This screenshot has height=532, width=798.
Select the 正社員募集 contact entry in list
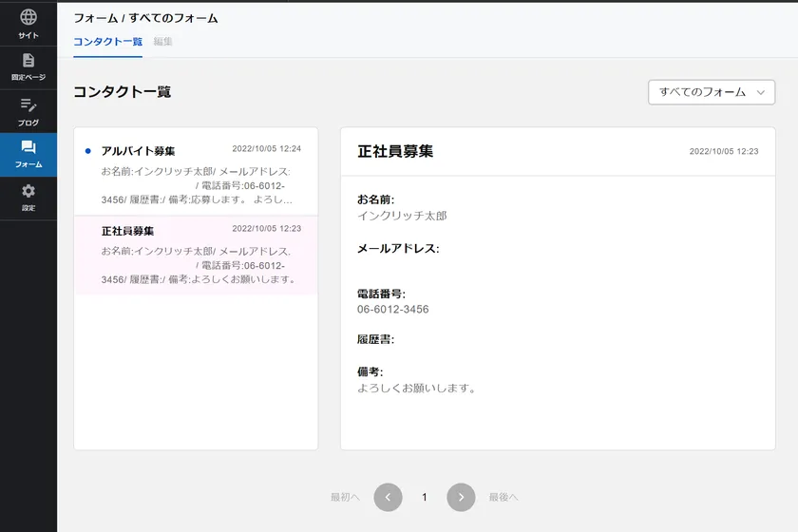coord(196,254)
